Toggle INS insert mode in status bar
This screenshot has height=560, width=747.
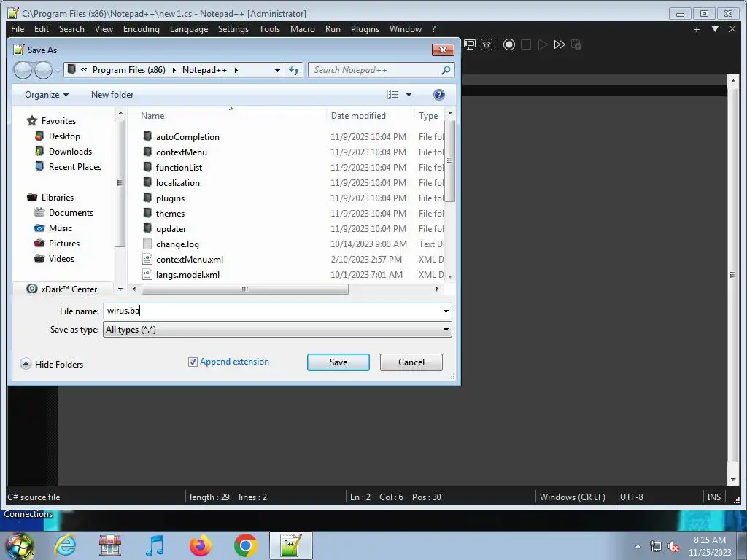click(713, 497)
